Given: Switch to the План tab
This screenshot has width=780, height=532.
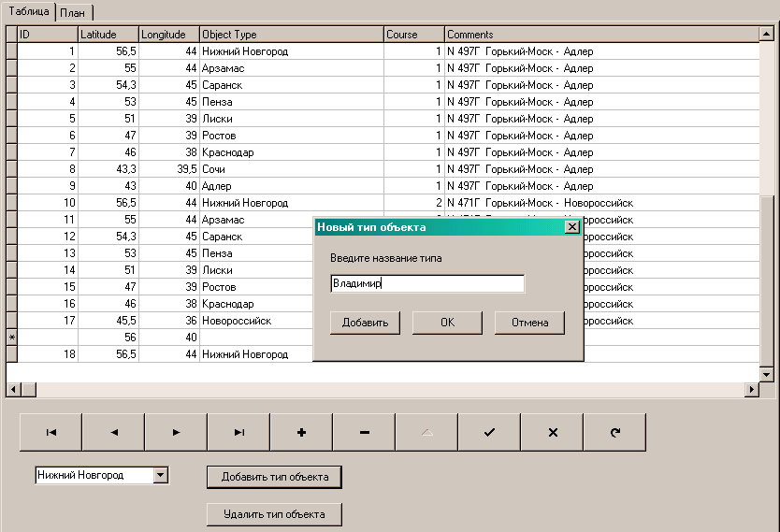Looking at the screenshot, I should click(x=72, y=12).
